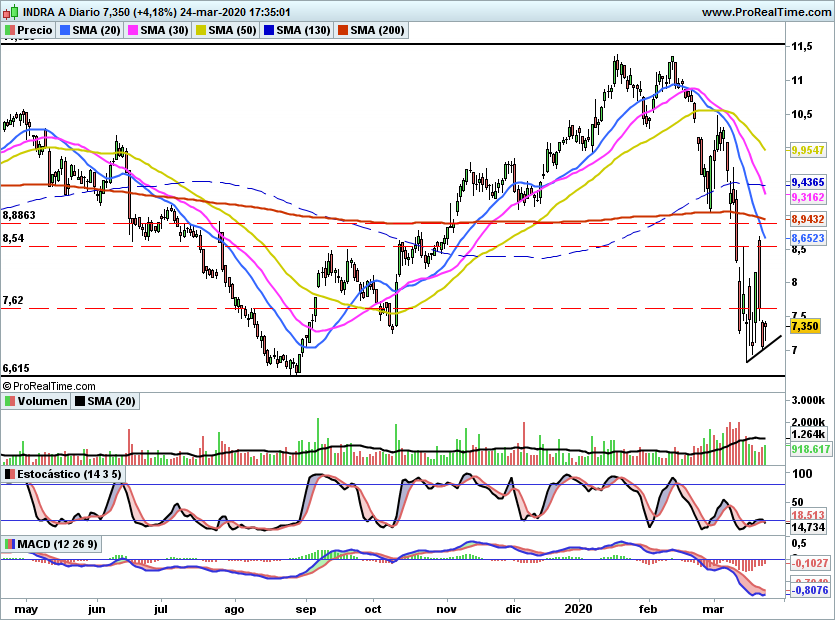Click the 8,54 horizontal level label
This screenshot has height=620, width=835.
14,239
